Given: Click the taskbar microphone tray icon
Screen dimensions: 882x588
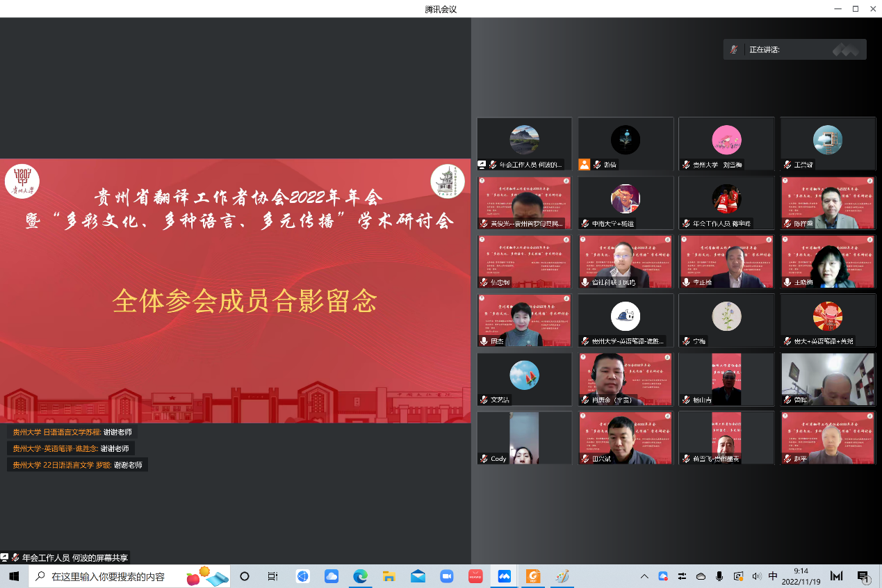Looking at the screenshot, I should (719, 576).
